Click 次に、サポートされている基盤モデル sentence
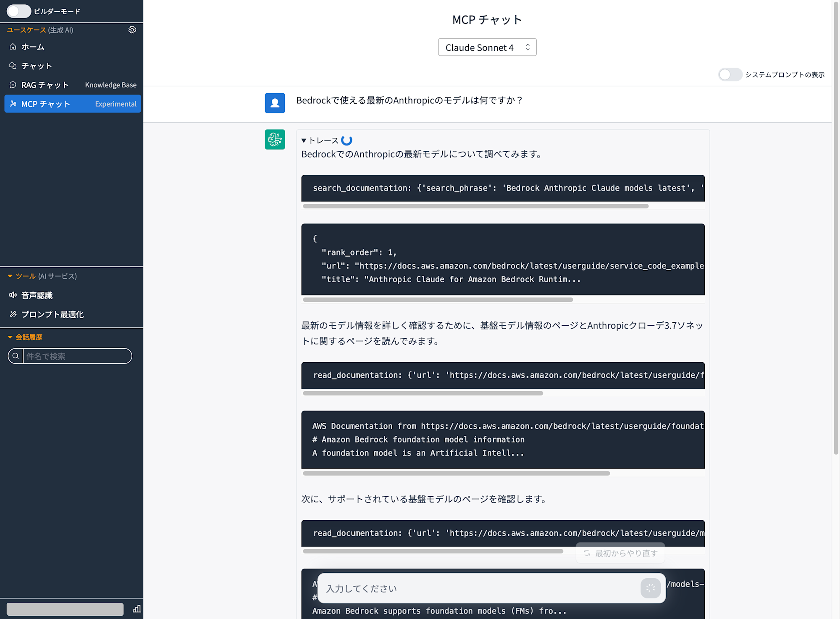Screen dimensions: 840x619 pos(425,499)
